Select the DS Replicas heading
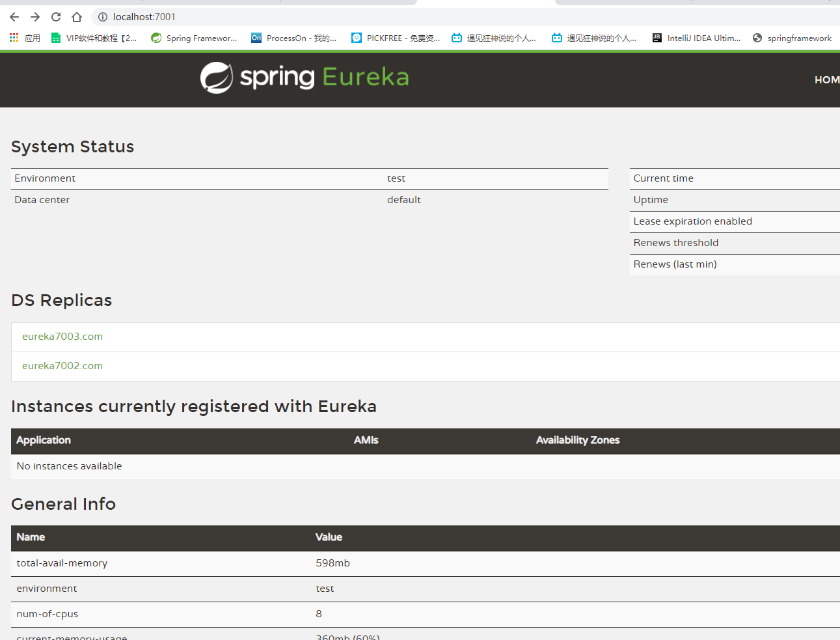The image size is (840, 640). [62, 300]
